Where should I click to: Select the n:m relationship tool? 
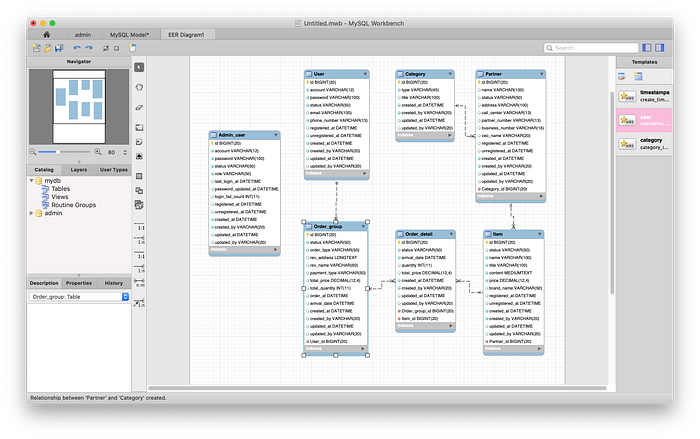pyautogui.click(x=140, y=283)
